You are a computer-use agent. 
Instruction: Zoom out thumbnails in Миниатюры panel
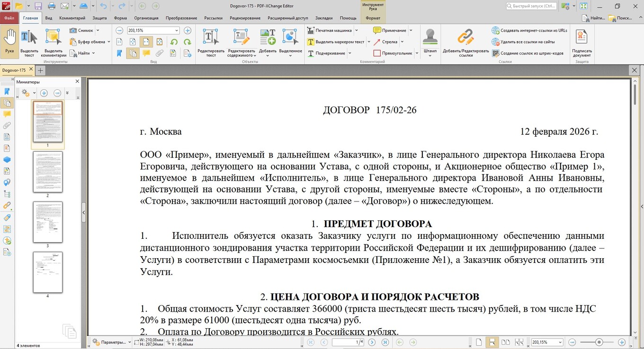click(x=57, y=93)
